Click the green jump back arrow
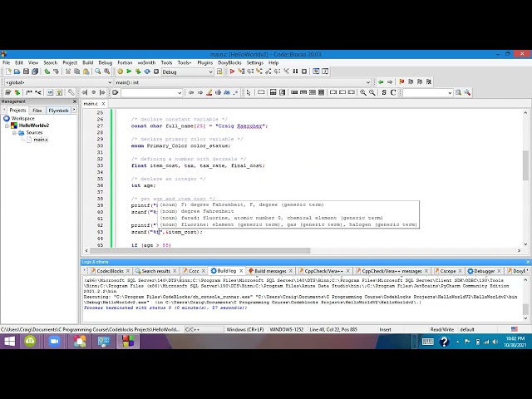532x399 pixels. (x=381, y=82)
